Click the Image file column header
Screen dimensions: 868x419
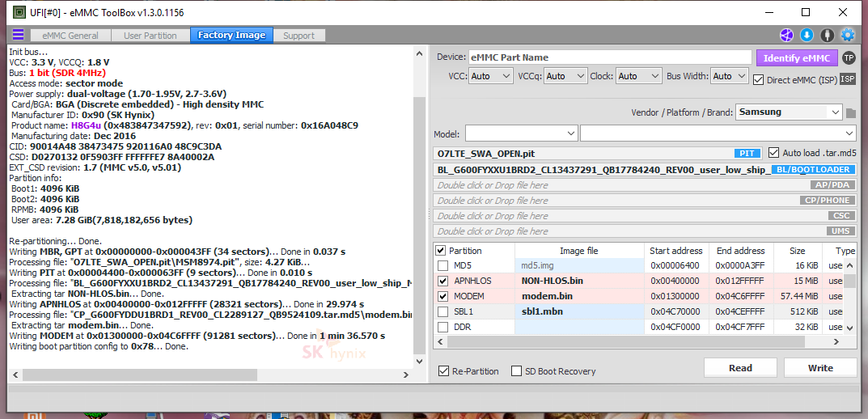(x=579, y=251)
